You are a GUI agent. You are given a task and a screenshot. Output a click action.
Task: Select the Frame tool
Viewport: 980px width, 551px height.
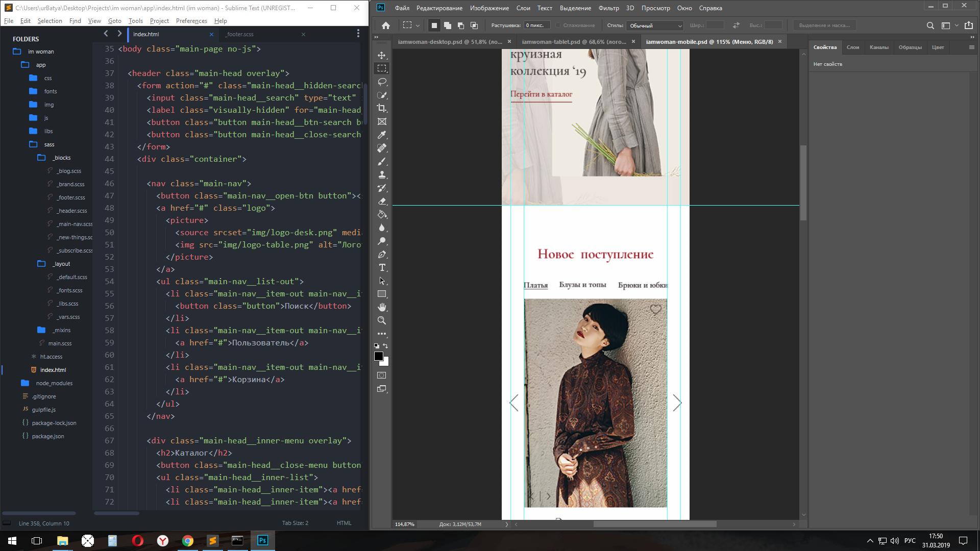click(382, 121)
